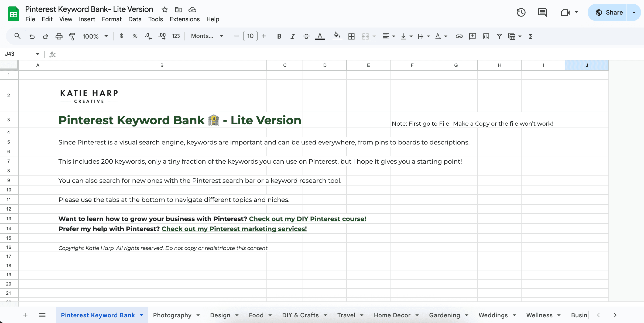This screenshot has height=323, width=644.
Task: Select column J header
Action: tap(587, 65)
